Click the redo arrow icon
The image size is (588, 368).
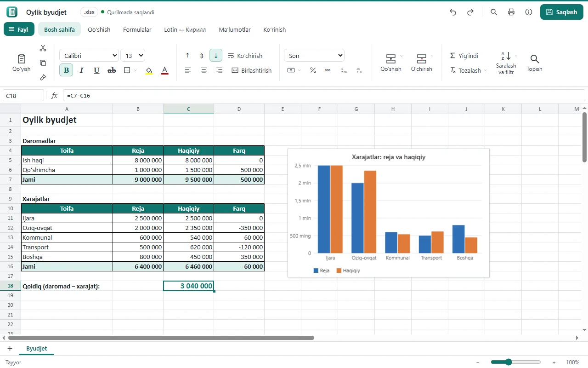pos(470,12)
